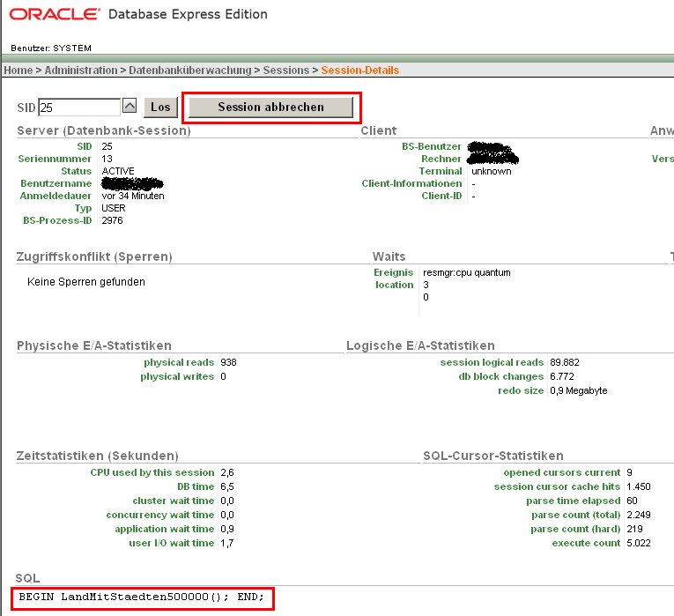The height and width of the screenshot is (616, 674).
Task: Select db block changes value 6.772
Action: click(x=562, y=376)
